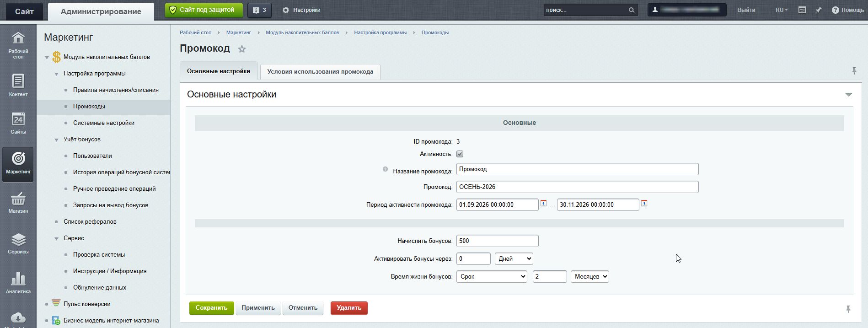Show hint for Название промокода field
The width and height of the screenshot is (868, 328).
(385, 169)
